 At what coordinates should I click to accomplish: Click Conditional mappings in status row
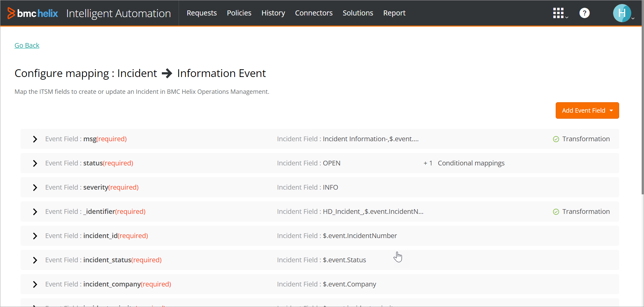pos(471,163)
